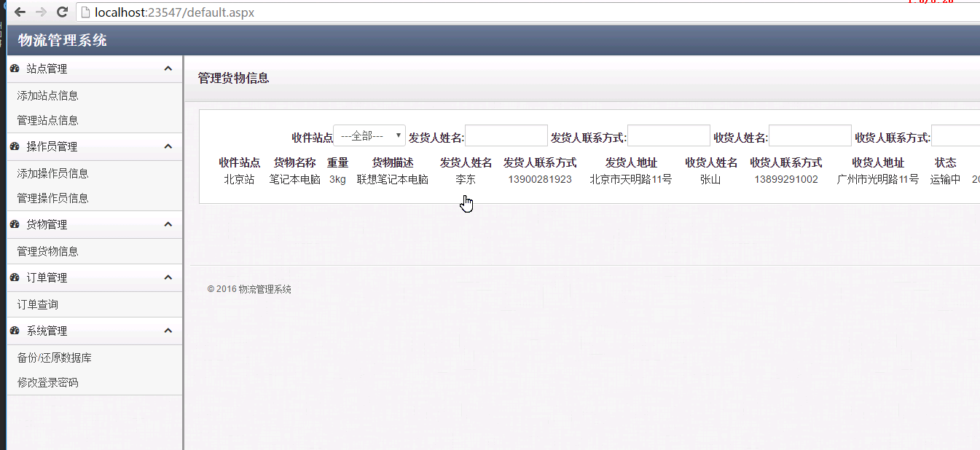980x450 pixels.
Task: Open 添加操作员信息 page
Action: tap(53, 173)
